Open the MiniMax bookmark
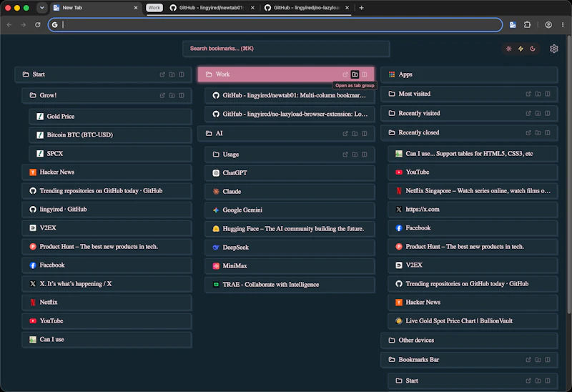The height and width of the screenshot is (392, 572). (290, 266)
